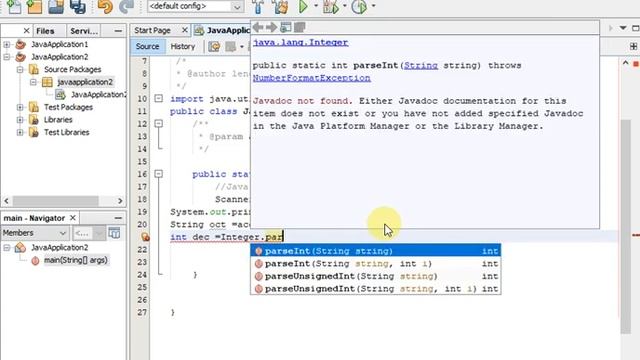This screenshot has height=360, width=640.
Task: Click the editor vertical scrollbar
Action: pyautogui.click(x=625, y=227)
